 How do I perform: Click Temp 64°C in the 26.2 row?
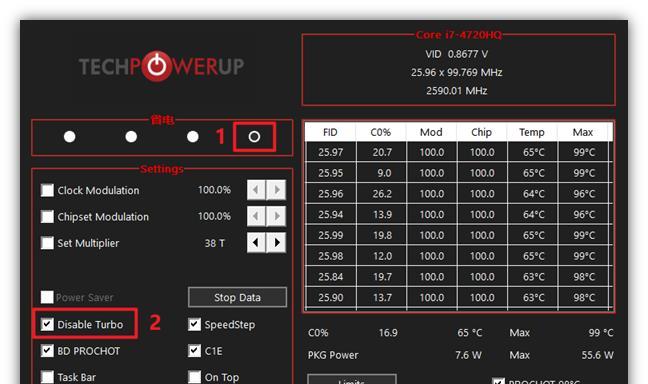coord(533,193)
